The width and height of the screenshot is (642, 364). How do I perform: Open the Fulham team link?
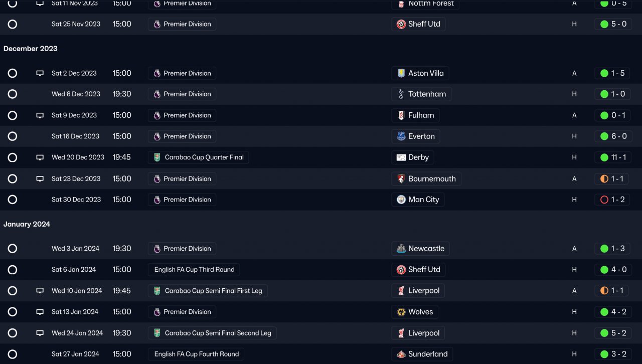tap(421, 115)
